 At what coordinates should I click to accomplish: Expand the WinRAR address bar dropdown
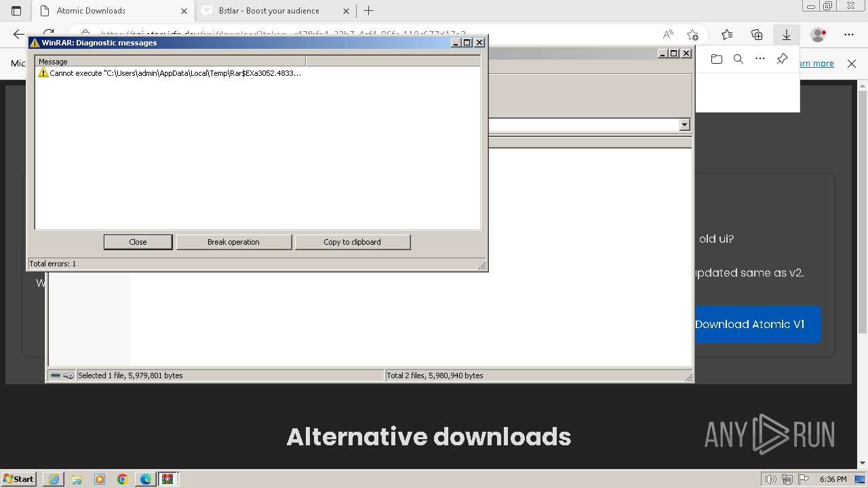[x=684, y=125]
